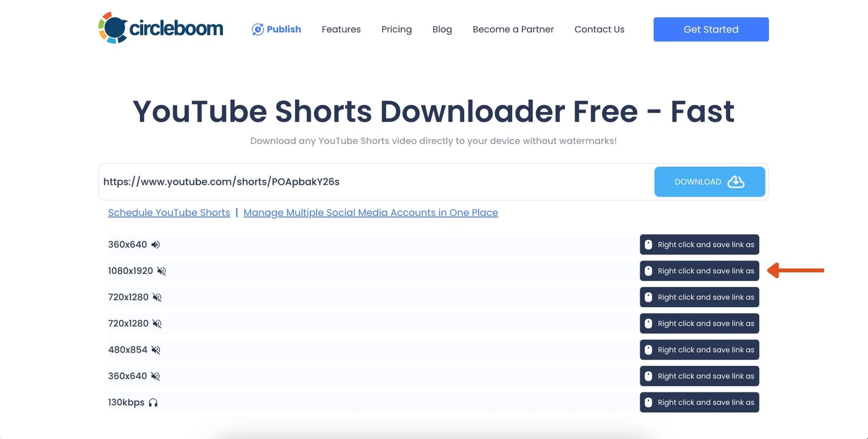The height and width of the screenshot is (439, 868).
Task: Click save link button for 130kbps audio
Action: (x=699, y=403)
